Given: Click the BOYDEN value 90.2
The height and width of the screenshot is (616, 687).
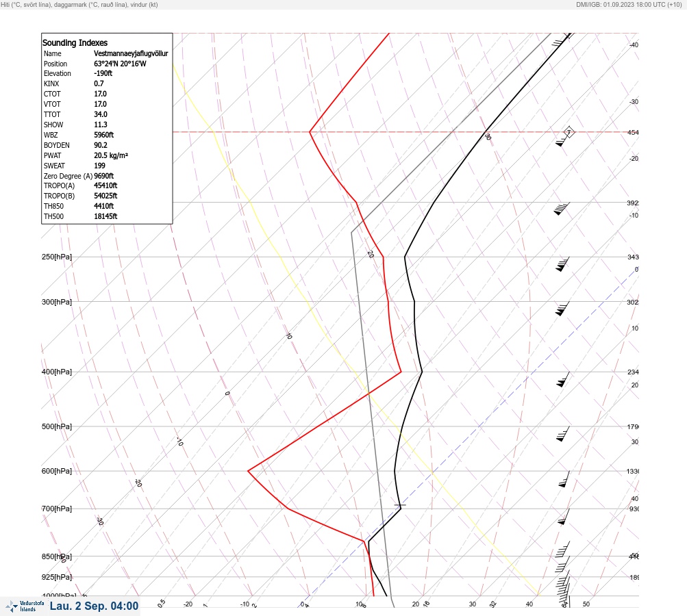Looking at the screenshot, I should click(x=100, y=145).
